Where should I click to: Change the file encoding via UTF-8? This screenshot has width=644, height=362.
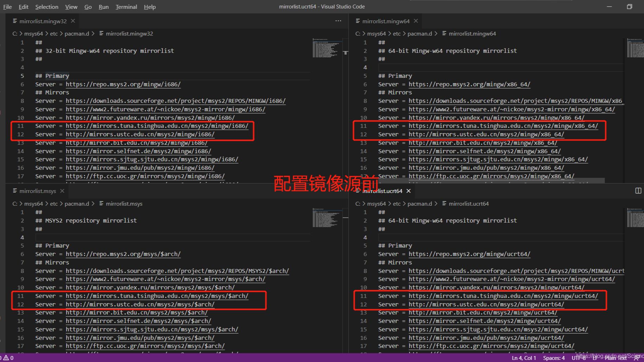(579, 358)
